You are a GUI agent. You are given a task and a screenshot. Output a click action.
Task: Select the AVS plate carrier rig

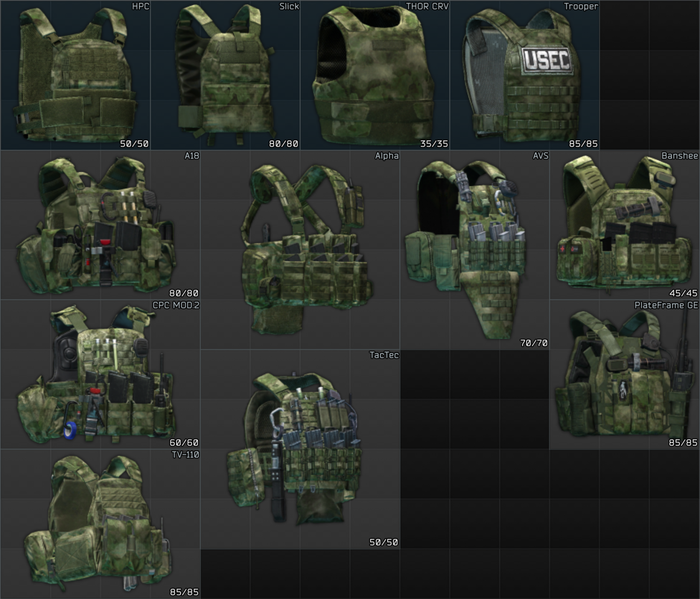pos(475,250)
